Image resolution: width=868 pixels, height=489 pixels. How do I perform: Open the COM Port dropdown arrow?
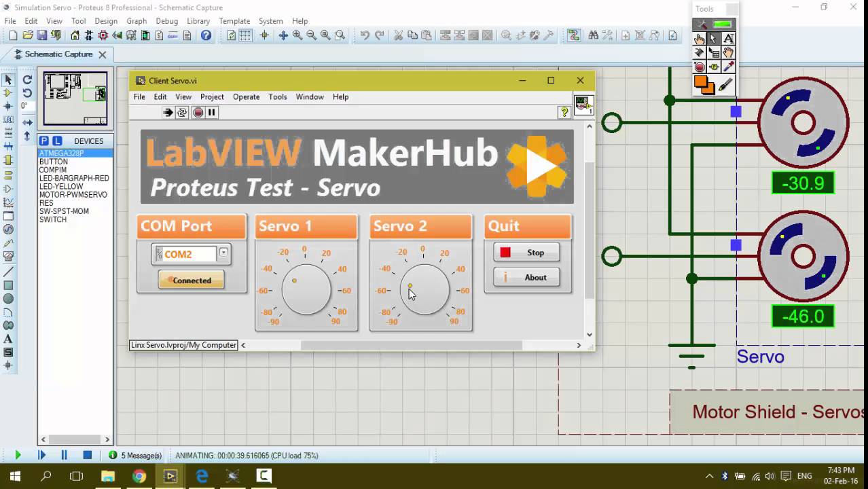pos(223,253)
